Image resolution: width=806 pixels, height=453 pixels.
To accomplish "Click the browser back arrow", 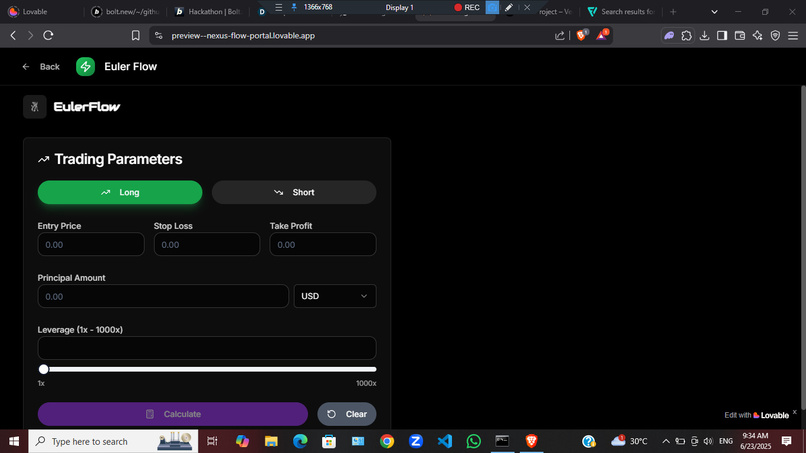I will point(13,35).
